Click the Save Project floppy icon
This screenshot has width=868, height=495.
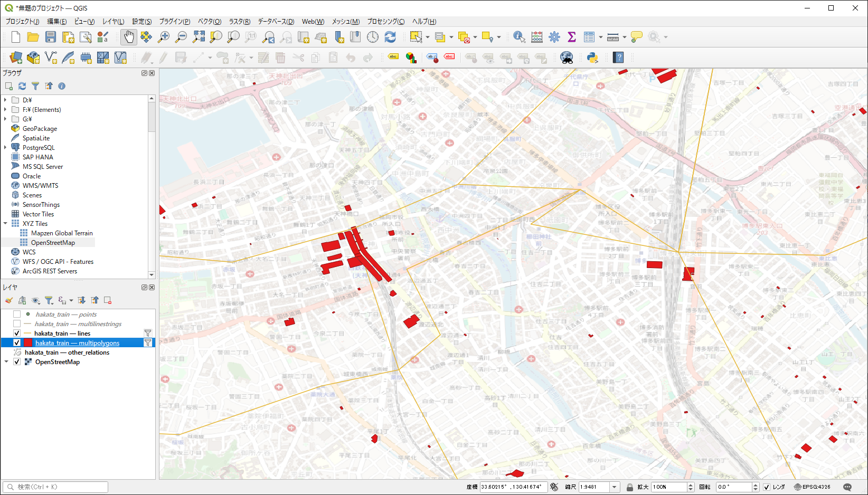(51, 37)
